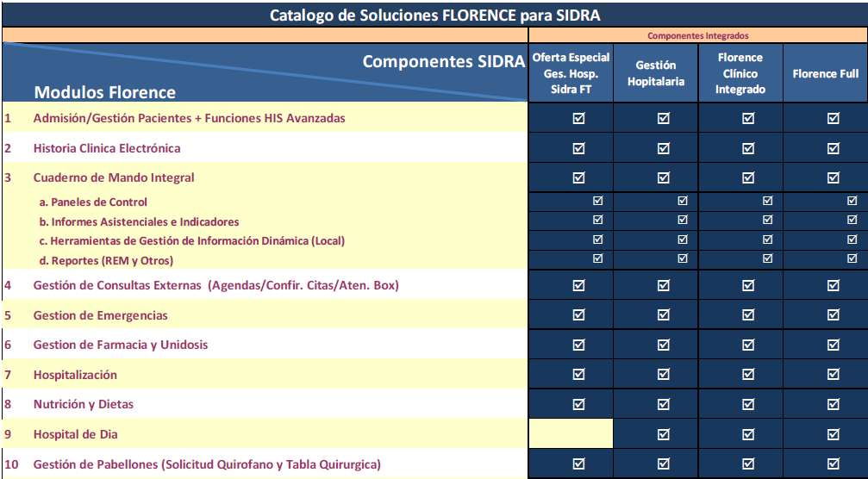The width and height of the screenshot is (868, 479).
Task: Select row Gestión de Consultas Externas
Action: [265, 285]
